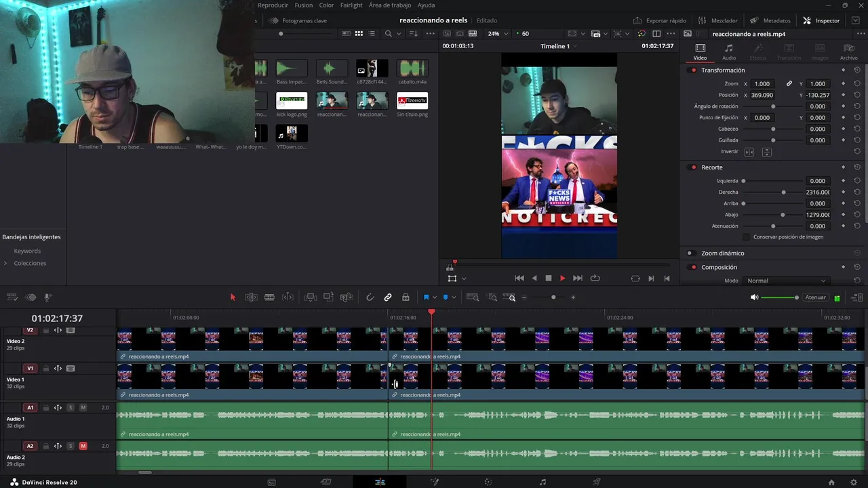Activate the Trim Edit Mode tool
The image size is (868, 488).
tap(251, 297)
